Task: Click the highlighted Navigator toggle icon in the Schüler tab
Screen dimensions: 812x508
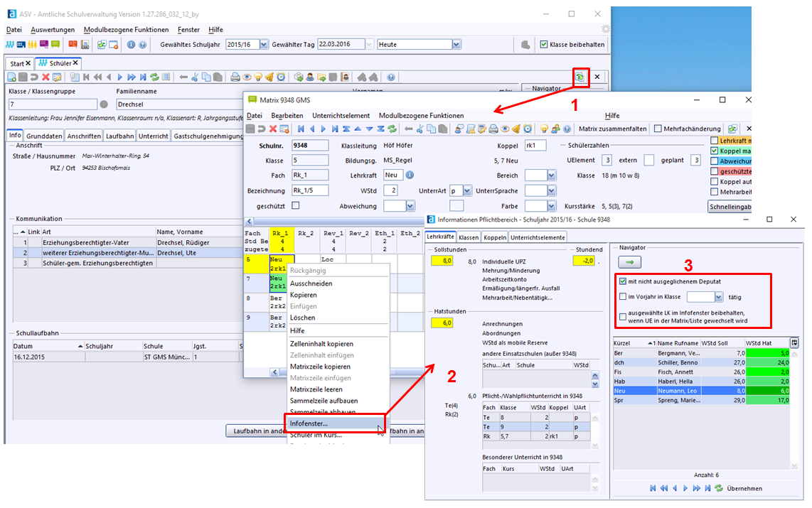Action: coord(579,77)
